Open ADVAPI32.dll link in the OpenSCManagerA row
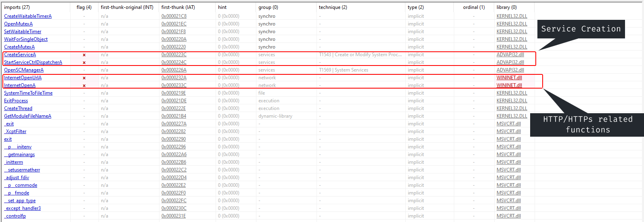Viewport: 644px width, 222px height. coord(510,70)
